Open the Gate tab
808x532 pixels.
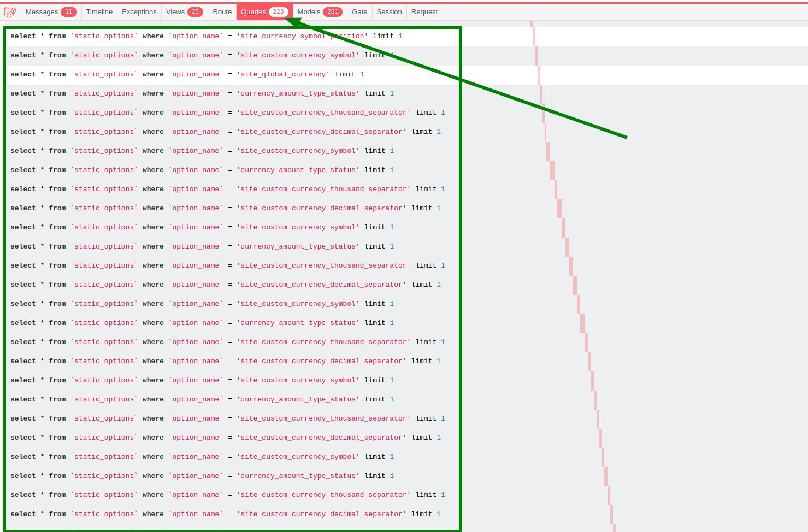pos(359,11)
